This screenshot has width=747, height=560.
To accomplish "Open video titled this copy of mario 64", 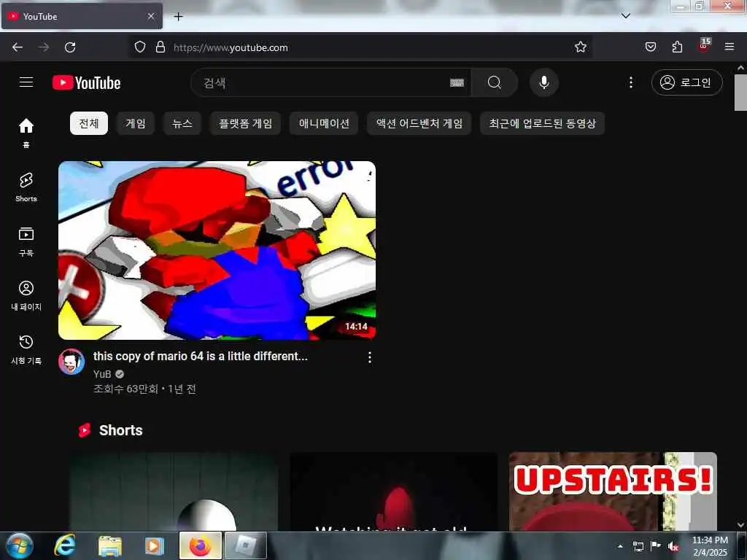I will click(x=200, y=356).
